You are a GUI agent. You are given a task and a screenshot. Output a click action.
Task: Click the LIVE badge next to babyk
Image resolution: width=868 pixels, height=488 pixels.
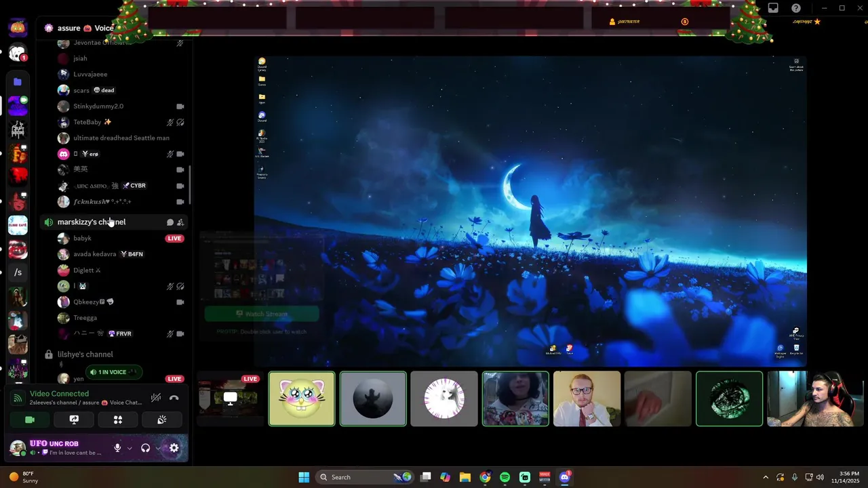coord(175,239)
